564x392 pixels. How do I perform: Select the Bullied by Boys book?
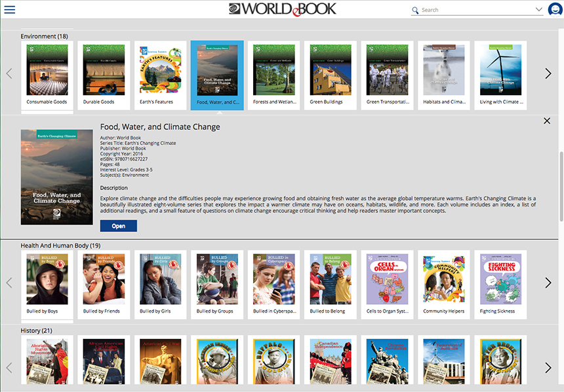click(47, 284)
